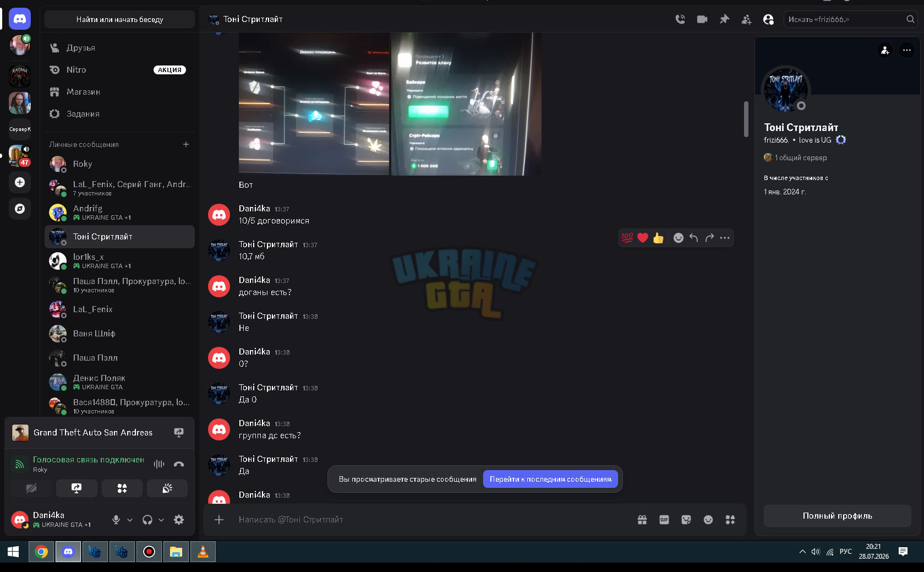Open group Паша Пэлл, Прокуратура
924x572 pixels.
[119, 285]
